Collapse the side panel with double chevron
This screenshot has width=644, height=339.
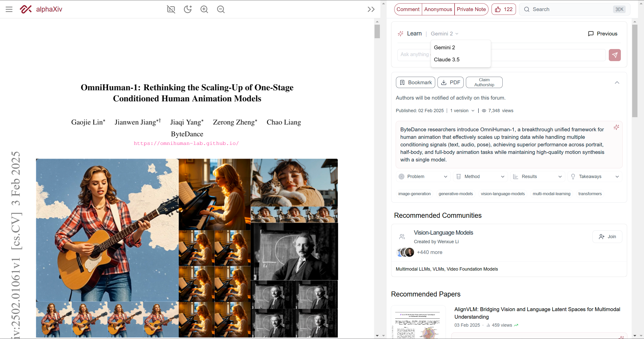click(x=371, y=9)
